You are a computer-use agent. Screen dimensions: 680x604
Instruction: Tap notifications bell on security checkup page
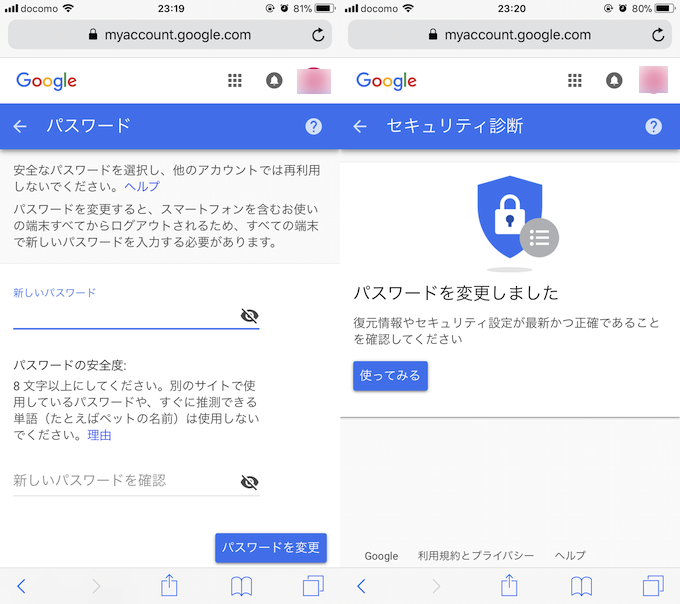(x=614, y=81)
